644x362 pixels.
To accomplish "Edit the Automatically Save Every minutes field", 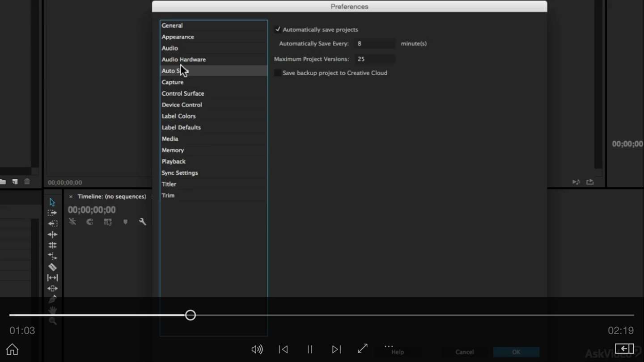I will [375, 43].
